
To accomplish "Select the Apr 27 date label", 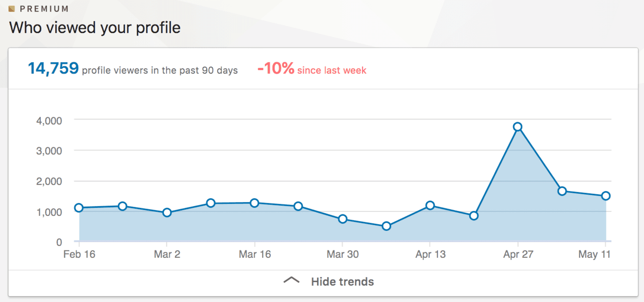I will point(518,254).
